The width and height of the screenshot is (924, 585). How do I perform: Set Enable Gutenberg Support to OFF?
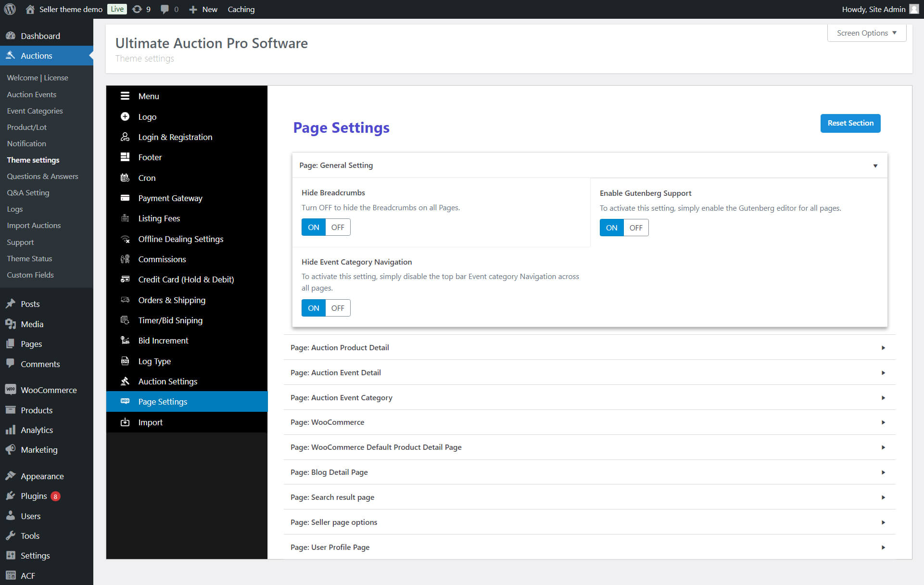636,228
